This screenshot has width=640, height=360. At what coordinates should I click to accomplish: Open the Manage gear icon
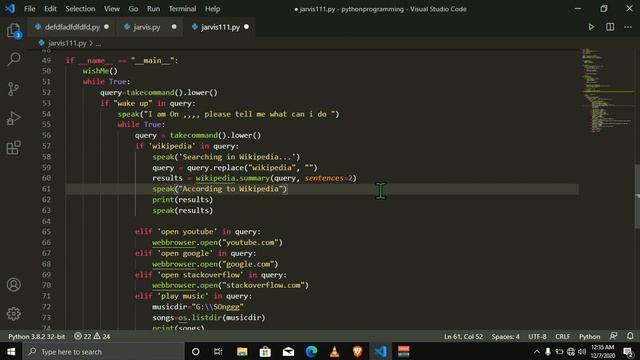pyautogui.click(x=13, y=313)
